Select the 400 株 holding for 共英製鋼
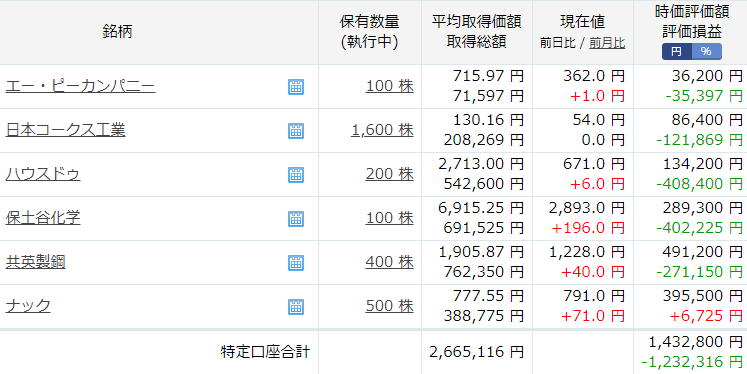 pos(390,262)
